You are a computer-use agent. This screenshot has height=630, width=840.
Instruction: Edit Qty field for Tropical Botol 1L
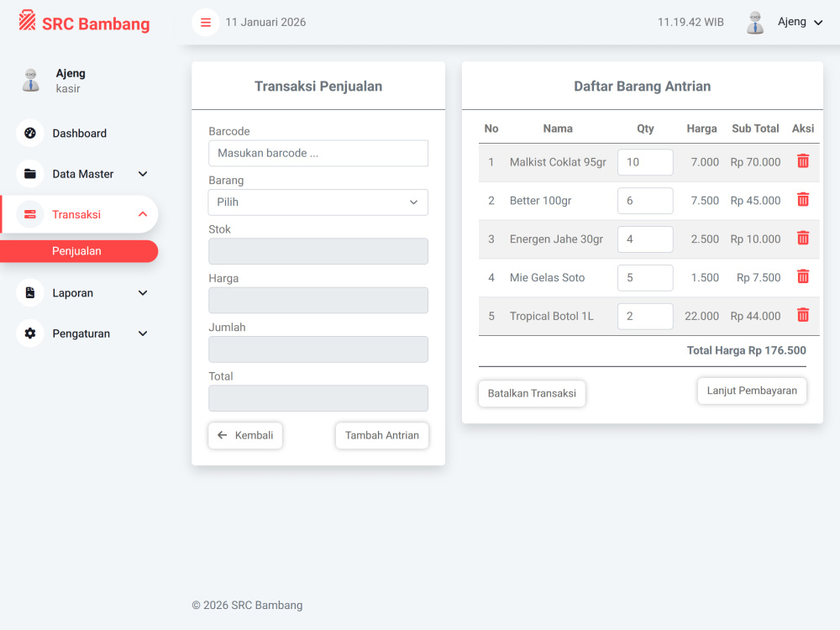(x=645, y=317)
